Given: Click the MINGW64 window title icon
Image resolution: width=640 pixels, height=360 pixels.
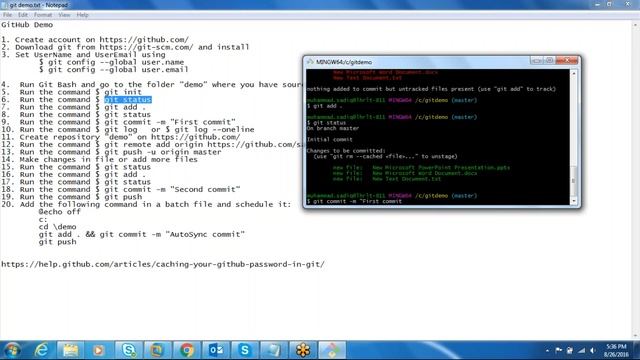Looking at the screenshot, I should 310,62.
